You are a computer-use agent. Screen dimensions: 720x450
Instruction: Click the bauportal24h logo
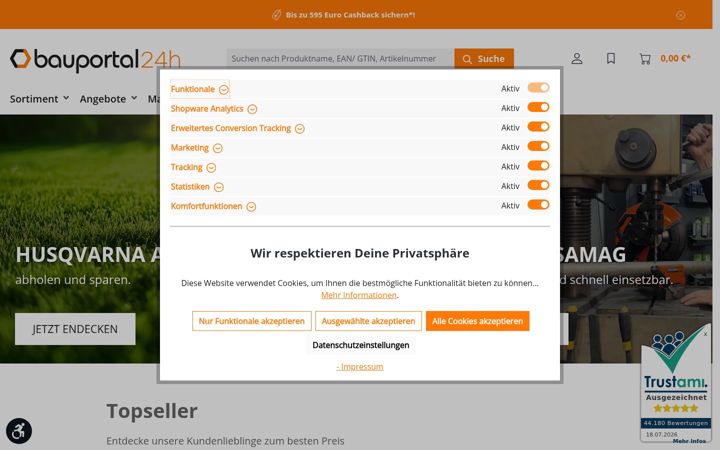(x=96, y=60)
